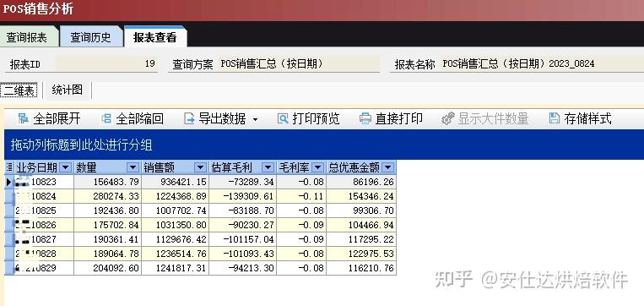Select the 报表查看 tab
644x306 pixels.
tap(155, 37)
